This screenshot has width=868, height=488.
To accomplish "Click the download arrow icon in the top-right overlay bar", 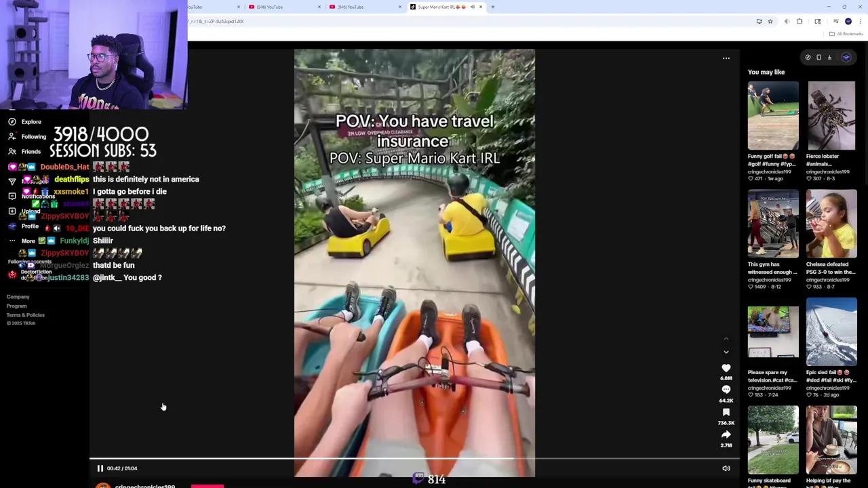I will point(829,58).
